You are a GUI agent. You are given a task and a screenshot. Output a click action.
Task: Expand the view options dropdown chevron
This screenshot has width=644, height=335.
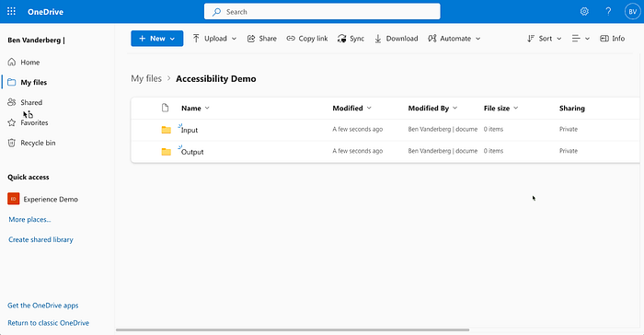pyautogui.click(x=587, y=39)
